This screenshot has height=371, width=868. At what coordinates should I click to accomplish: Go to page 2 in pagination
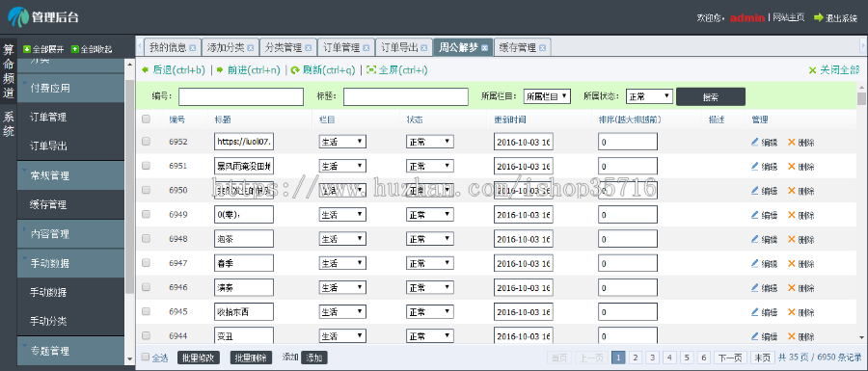pyautogui.click(x=637, y=358)
